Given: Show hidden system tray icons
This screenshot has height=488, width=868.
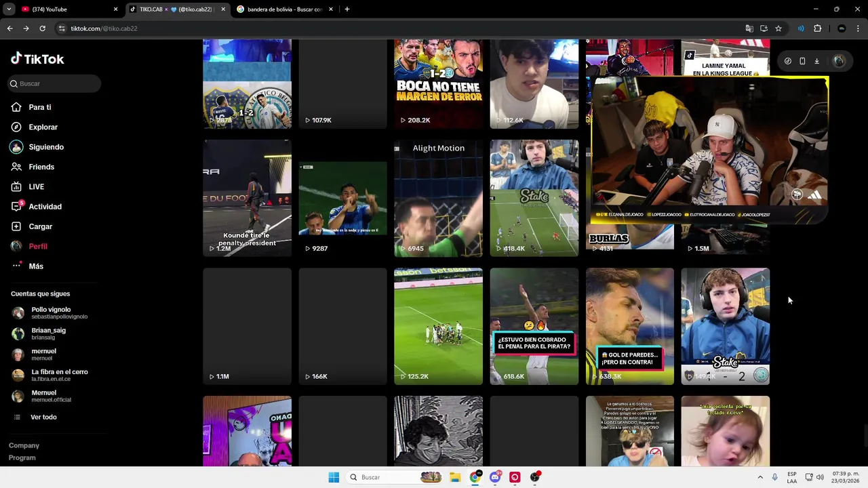Looking at the screenshot, I should (x=760, y=477).
